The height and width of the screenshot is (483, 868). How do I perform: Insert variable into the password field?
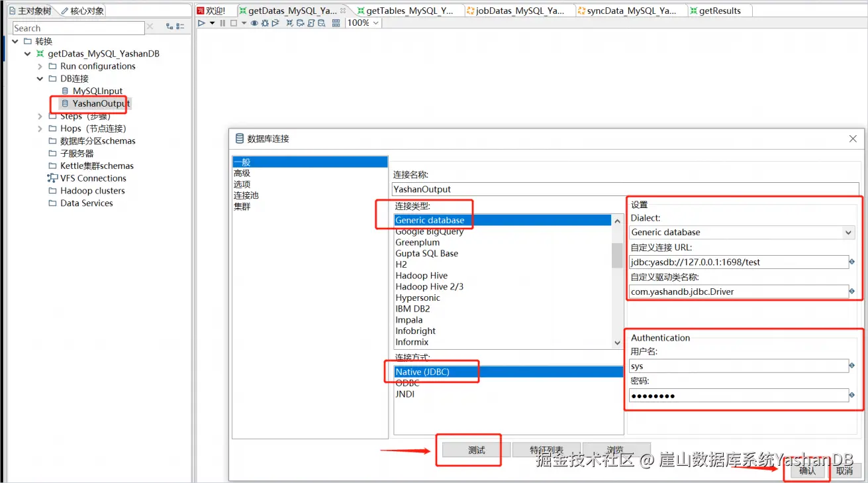(x=852, y=396)
